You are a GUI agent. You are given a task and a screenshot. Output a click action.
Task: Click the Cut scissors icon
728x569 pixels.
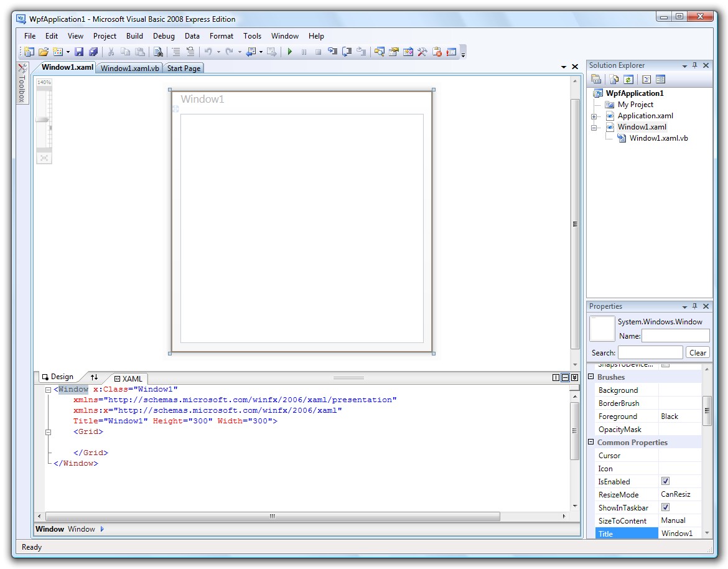pos(111,52)
